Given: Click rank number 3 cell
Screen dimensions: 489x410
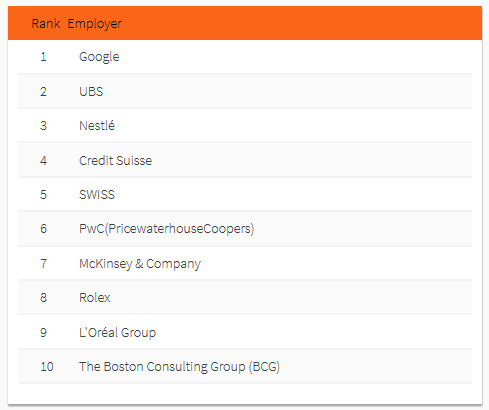Looking at the screenshot, I should point(43,126).
